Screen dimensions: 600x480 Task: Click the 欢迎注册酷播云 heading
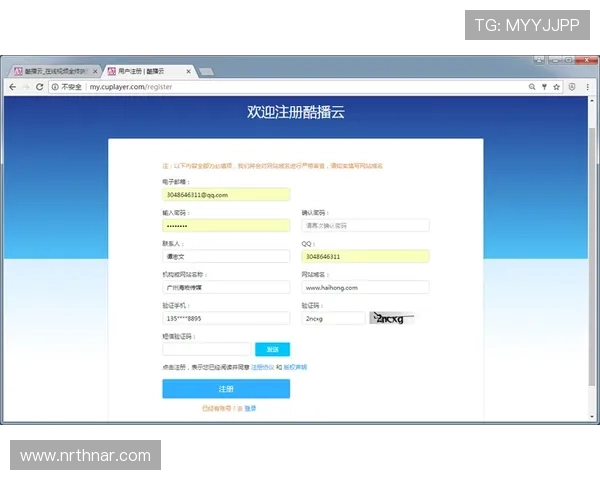295,112
